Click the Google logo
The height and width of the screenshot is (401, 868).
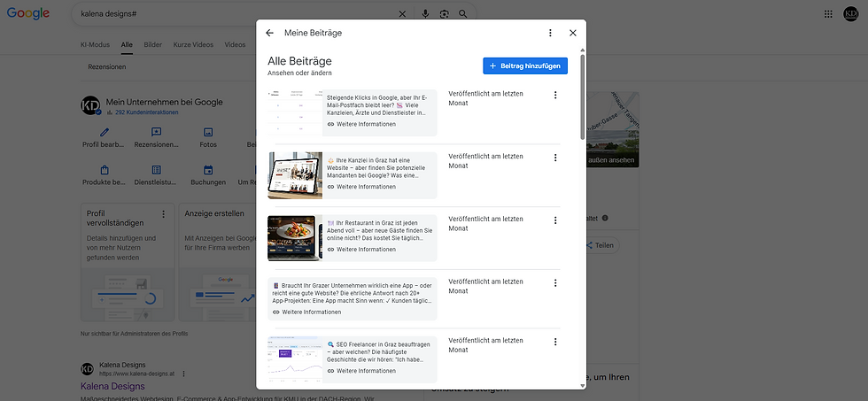(x=28, y=14)
